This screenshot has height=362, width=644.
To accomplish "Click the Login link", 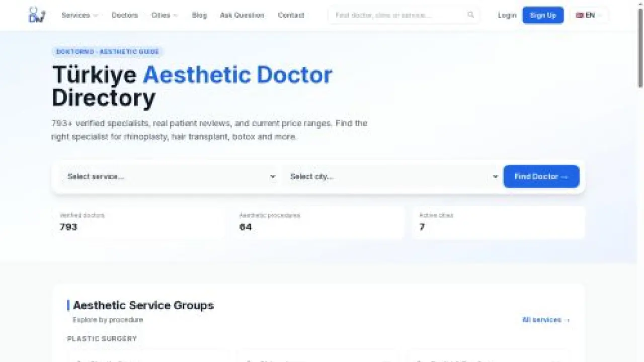I will [x=507, y=15].
